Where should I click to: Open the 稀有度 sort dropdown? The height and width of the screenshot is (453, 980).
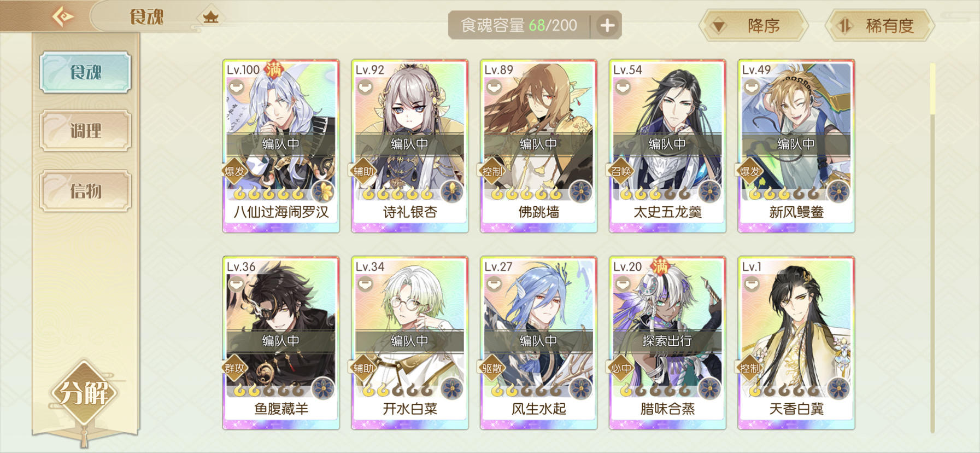(x=879, y=25)
